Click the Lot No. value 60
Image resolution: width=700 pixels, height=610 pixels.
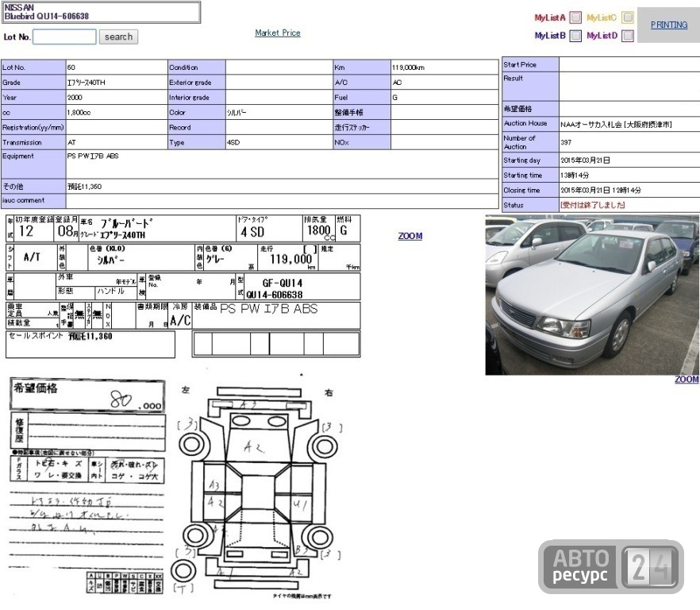(71, 68)
